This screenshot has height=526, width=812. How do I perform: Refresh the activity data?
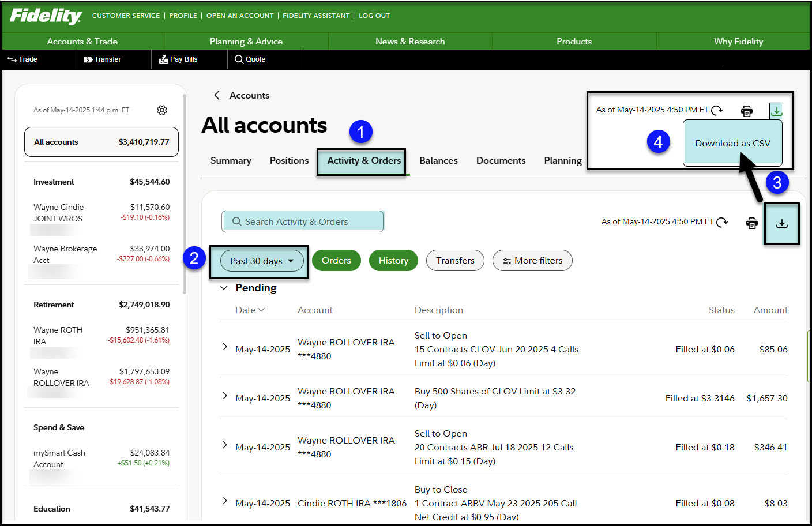tap(723, 221)
